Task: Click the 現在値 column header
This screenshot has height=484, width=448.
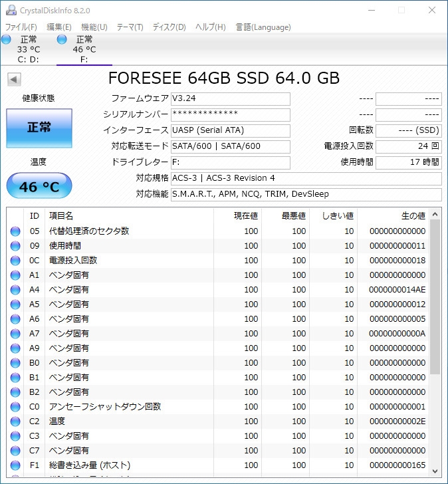Action: (237, 216)
